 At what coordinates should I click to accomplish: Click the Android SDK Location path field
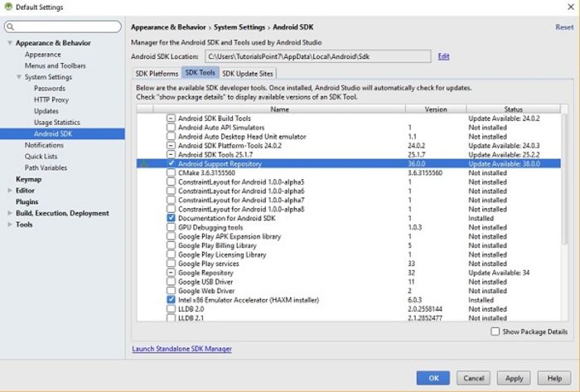tap(317, 56)
